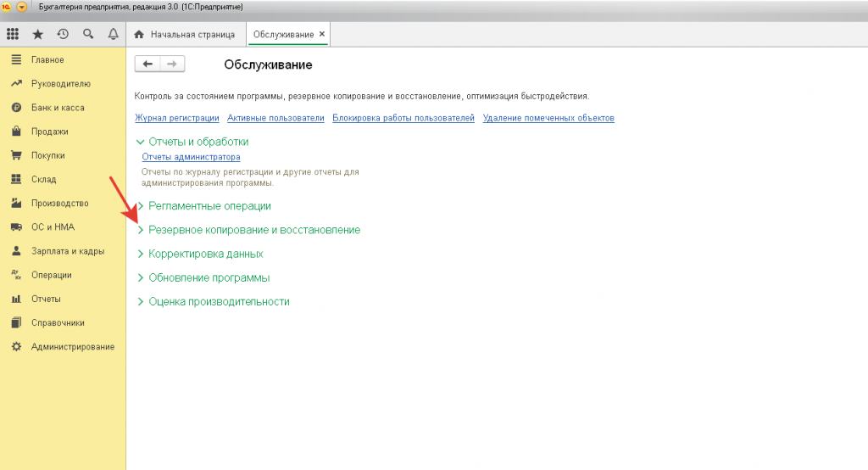Close the Обслуживание tab
Screen dimensions: 868x470
322,34
